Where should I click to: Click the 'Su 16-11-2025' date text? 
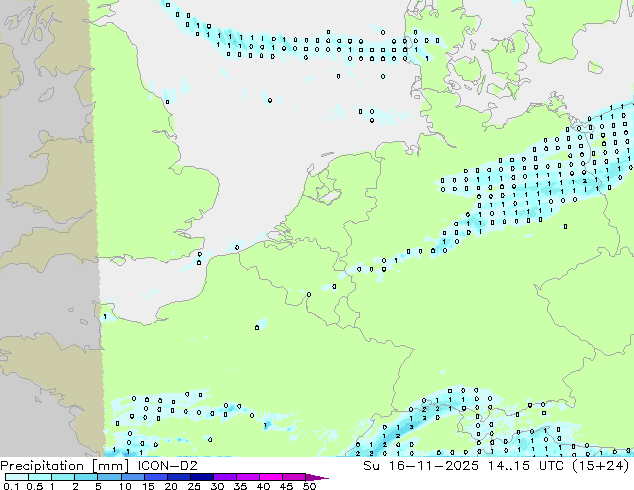tap(421, 466)
